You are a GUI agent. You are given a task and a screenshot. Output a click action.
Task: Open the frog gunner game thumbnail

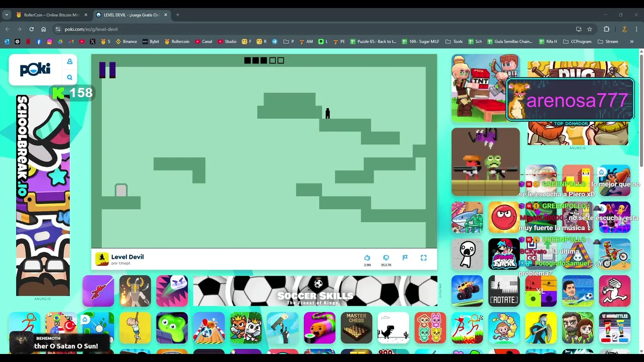(486, 162)
